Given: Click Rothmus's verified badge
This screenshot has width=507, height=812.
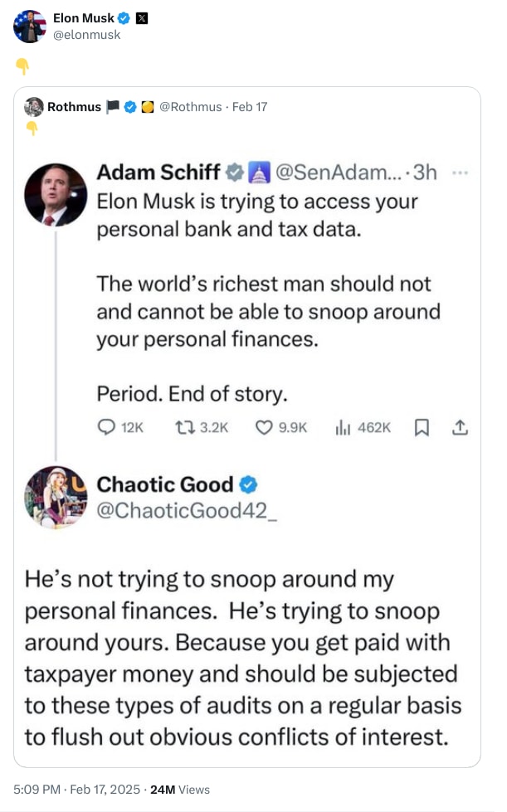Looking at the screenshot, I should tap(129, 105).
